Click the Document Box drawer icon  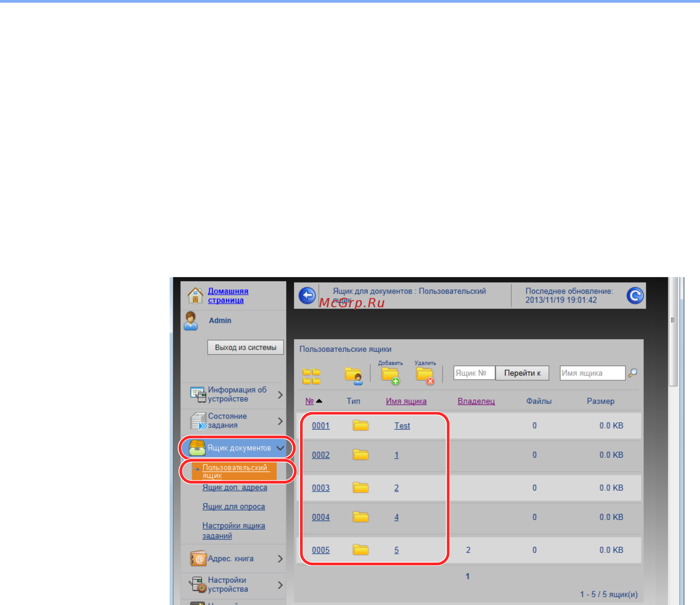(197, 448)
